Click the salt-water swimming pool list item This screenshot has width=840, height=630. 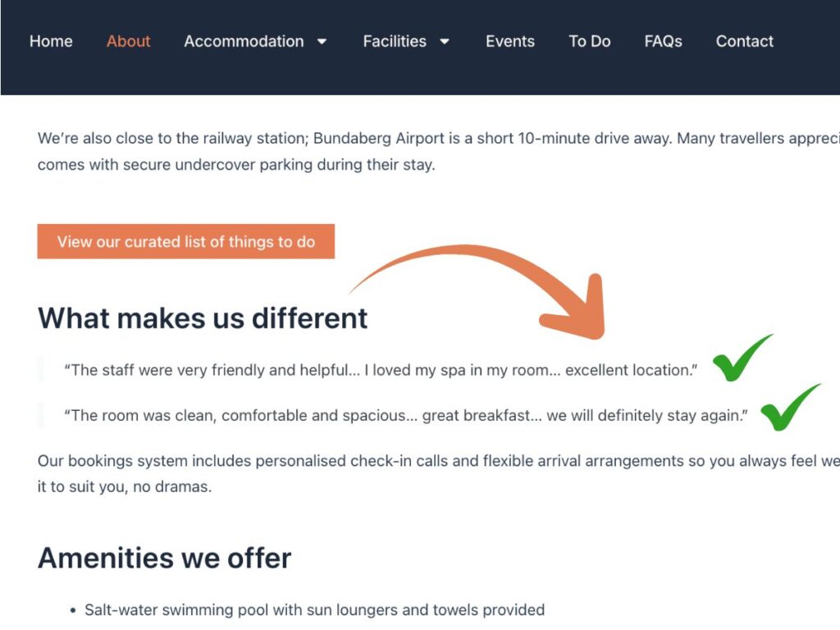(x=314, y=609)
